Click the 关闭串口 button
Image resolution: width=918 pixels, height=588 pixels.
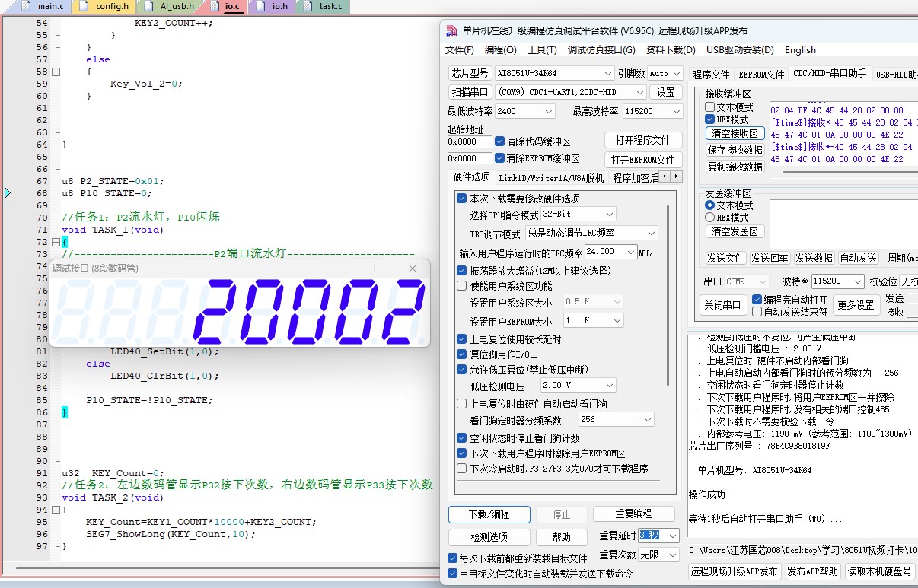(x=722, y=305)
